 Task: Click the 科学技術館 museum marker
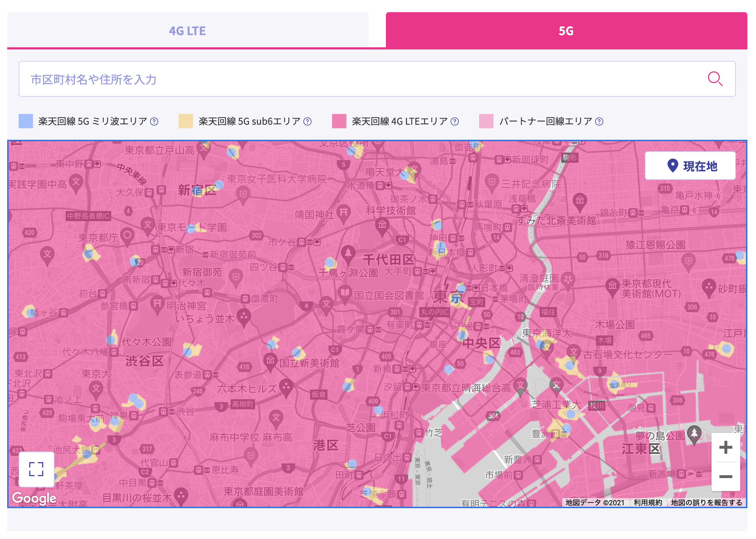click(382, 227)
